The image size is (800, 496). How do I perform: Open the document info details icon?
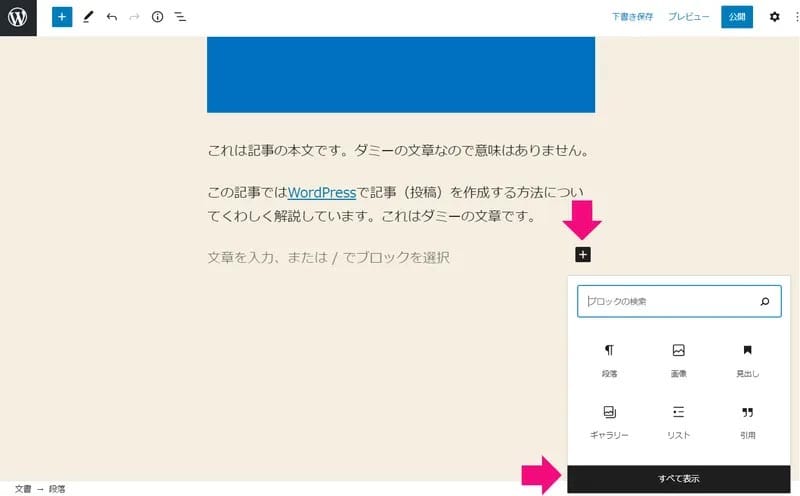tap(157, 17)
